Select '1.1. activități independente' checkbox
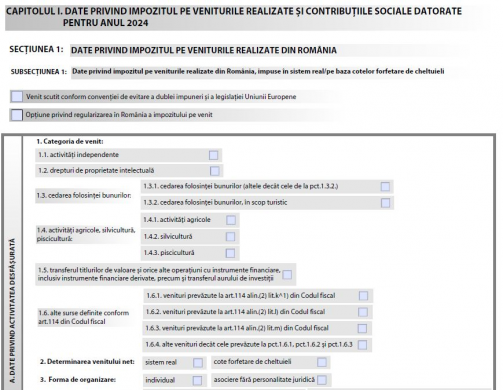The image size is (503, 390). [x=213, y=155]
